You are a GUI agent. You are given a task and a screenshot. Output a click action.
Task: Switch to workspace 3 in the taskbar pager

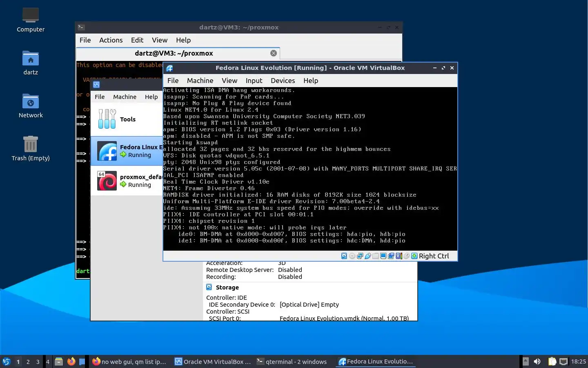pyautogui.click(x=38, y=361)
